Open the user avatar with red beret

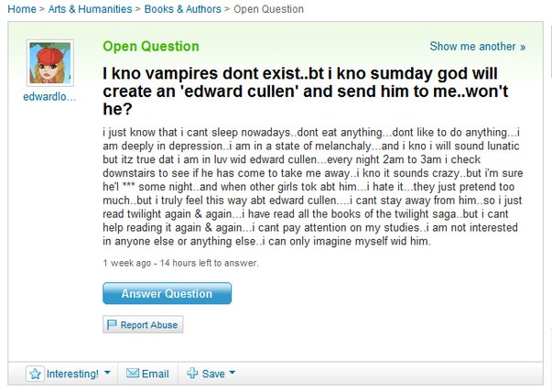click(x=50, y=62)
